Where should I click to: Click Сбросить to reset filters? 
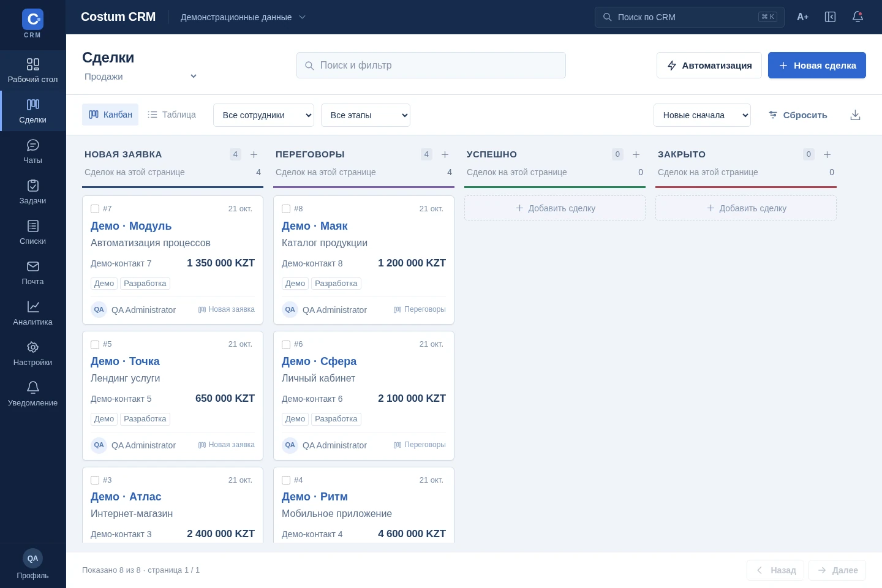(797, 115)
